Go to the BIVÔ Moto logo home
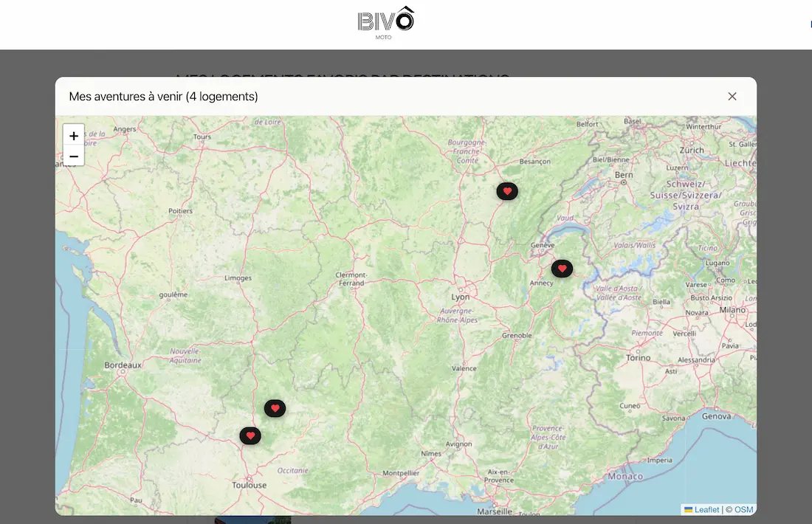Screen dimensions: 812x524 point(385,24)
